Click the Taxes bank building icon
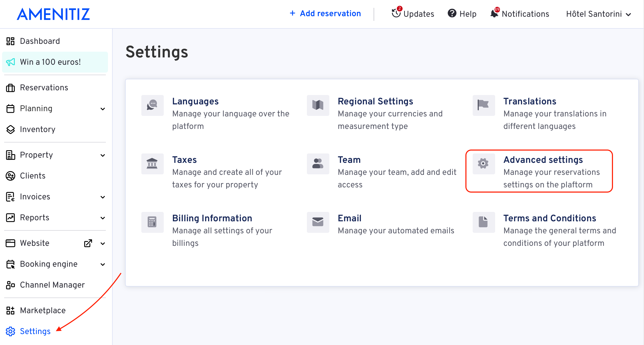This screenshot has width=644, height=345. pyautogui.click(x=152, y=164)
